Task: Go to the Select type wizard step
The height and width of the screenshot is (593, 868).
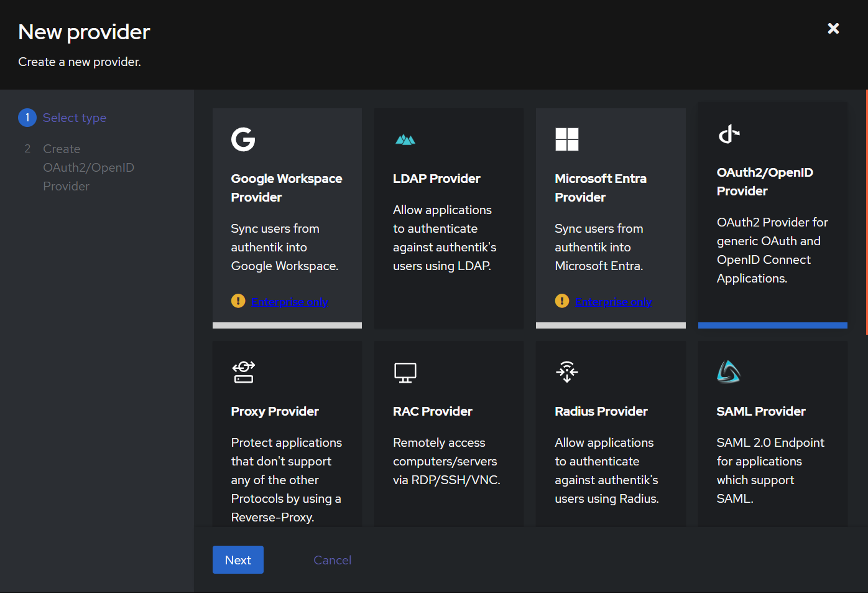Action: pos(75,118)
